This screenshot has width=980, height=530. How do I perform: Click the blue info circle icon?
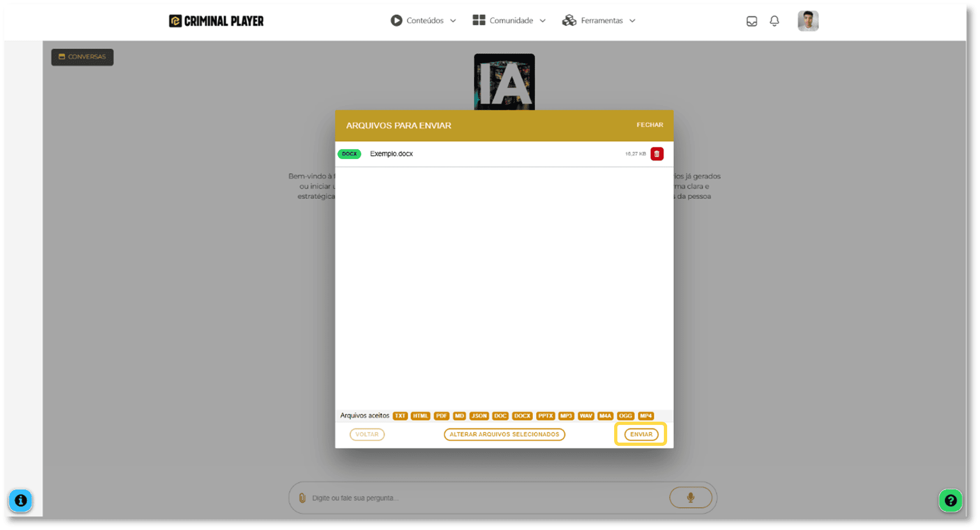[x=20, y=501]
